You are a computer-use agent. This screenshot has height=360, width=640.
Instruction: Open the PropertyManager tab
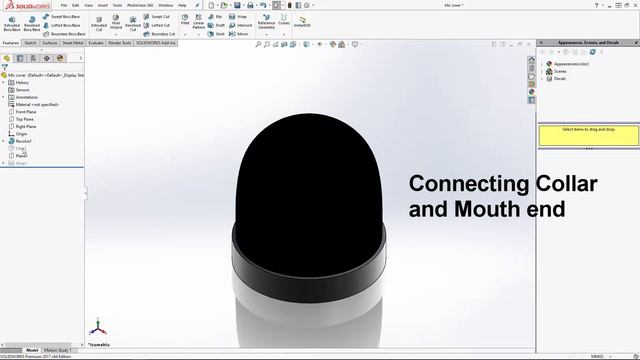click(x=20, y=58)
